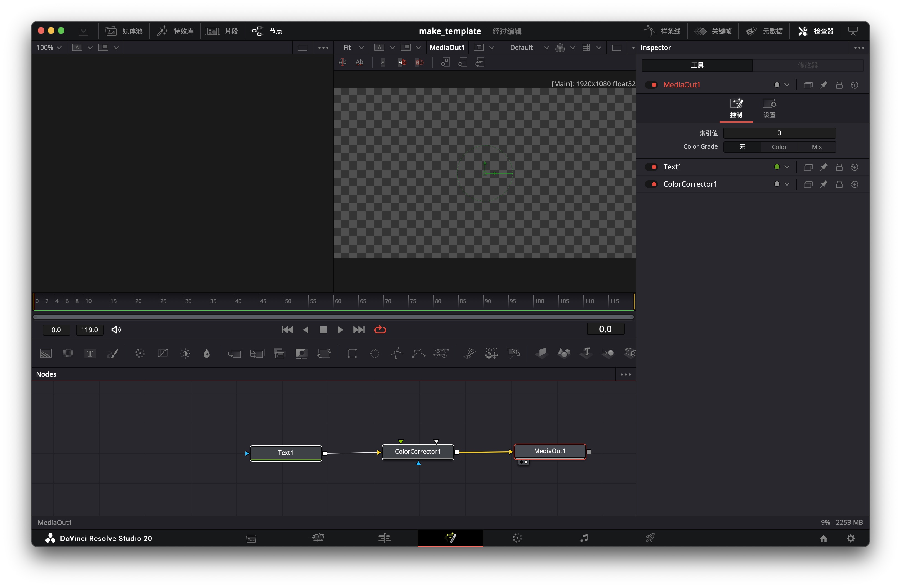Click the timeline playback range scrollbar
This screenshot has width=901, height=588.
coord(333,317)
